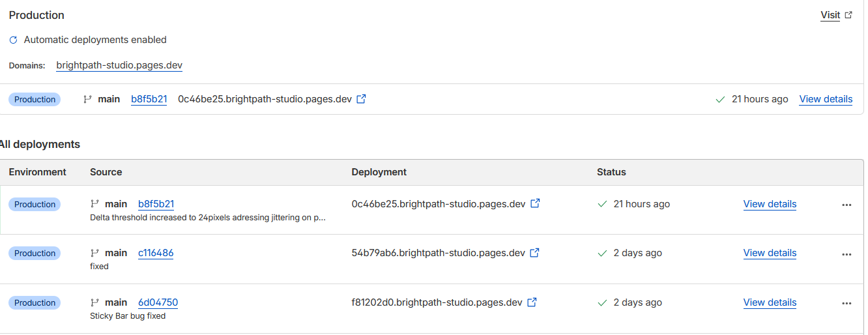Screen dimensions: 868x335
Task: Click the branch icon in the top summary row
Action: pos(87,99)
